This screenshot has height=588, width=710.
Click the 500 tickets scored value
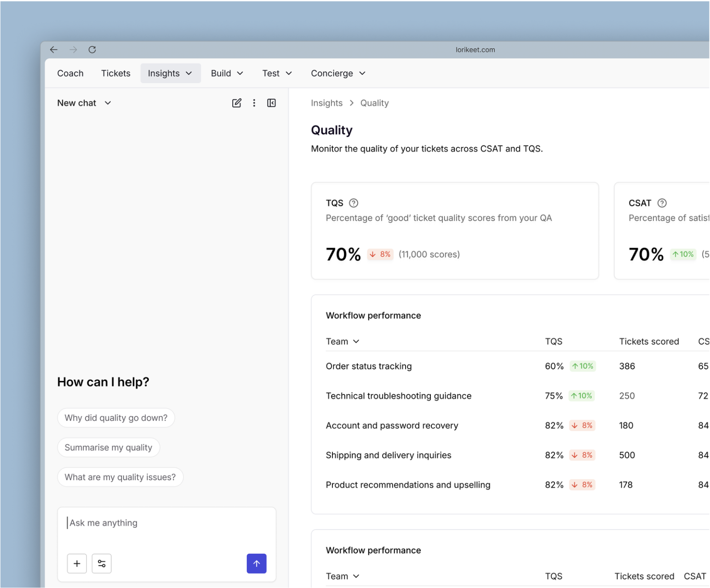click(x=627, y=455)
